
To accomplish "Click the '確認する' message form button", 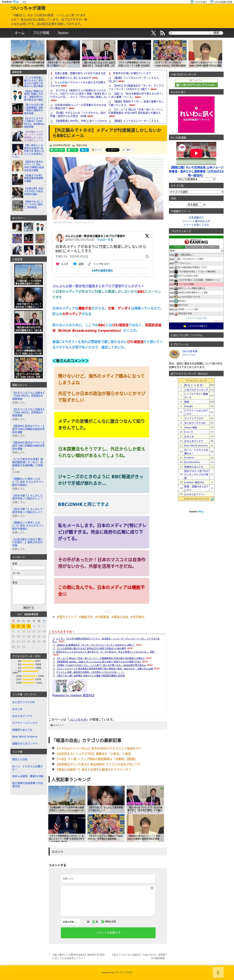I will pyautogui.click(x=29, y=608).
